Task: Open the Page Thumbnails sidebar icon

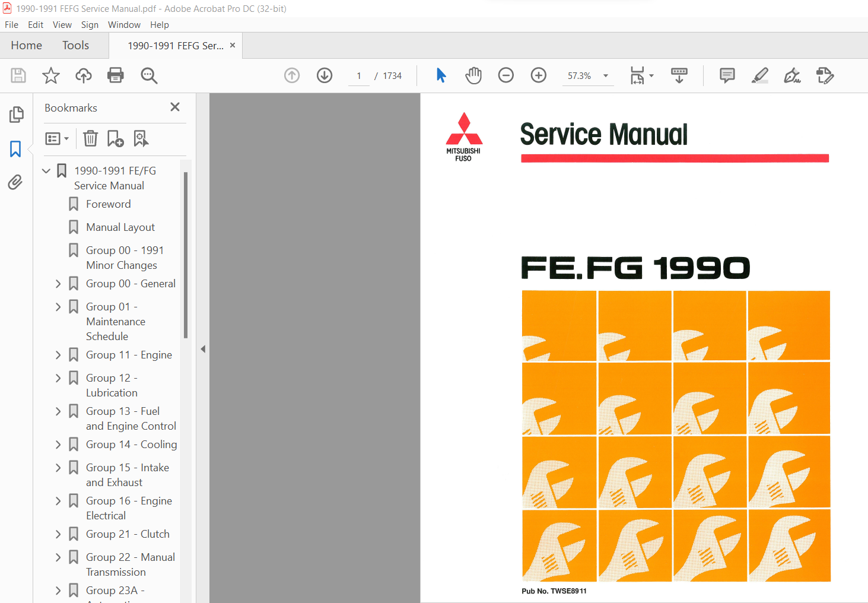Action: pos(16,114)
